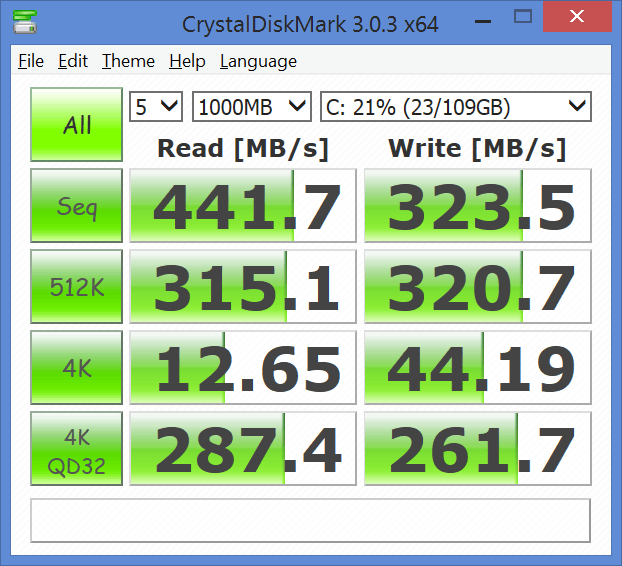Select the 4K read result 12.65
622x566 pixels.
click(243, 367)
